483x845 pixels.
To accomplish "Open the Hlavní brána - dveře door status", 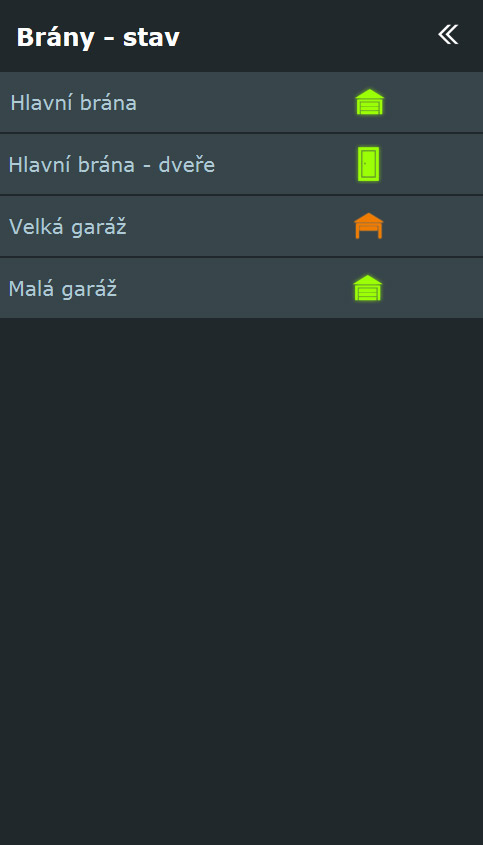I will pyautogui.click(x=369, y=164).
